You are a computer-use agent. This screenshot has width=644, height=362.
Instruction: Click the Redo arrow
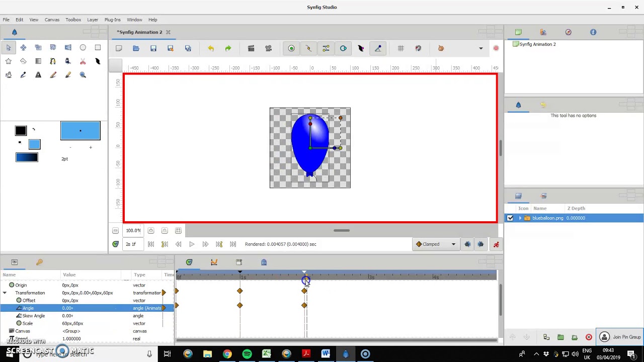(228, 48)
